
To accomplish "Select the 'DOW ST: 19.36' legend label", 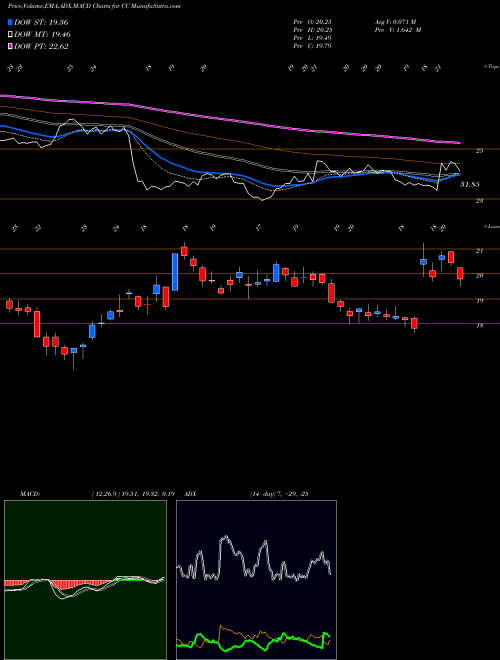I will click(x=41, y=22).
